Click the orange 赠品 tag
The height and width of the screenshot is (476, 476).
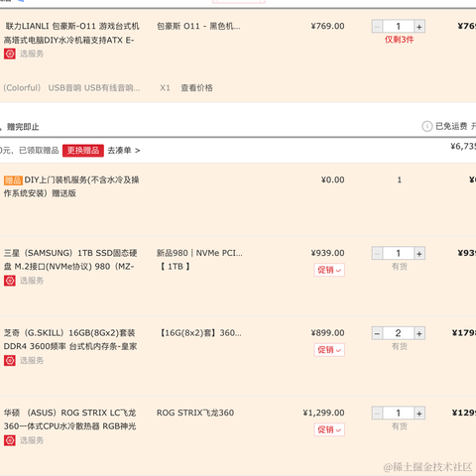click(x=13, y=180)
